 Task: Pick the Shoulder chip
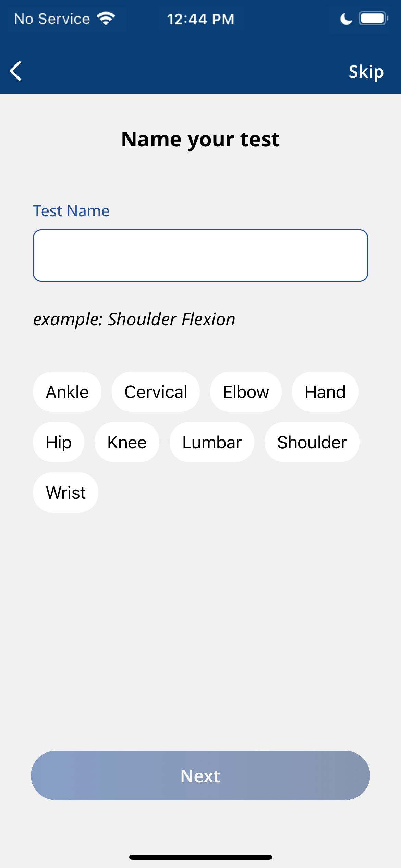[312, 442]
